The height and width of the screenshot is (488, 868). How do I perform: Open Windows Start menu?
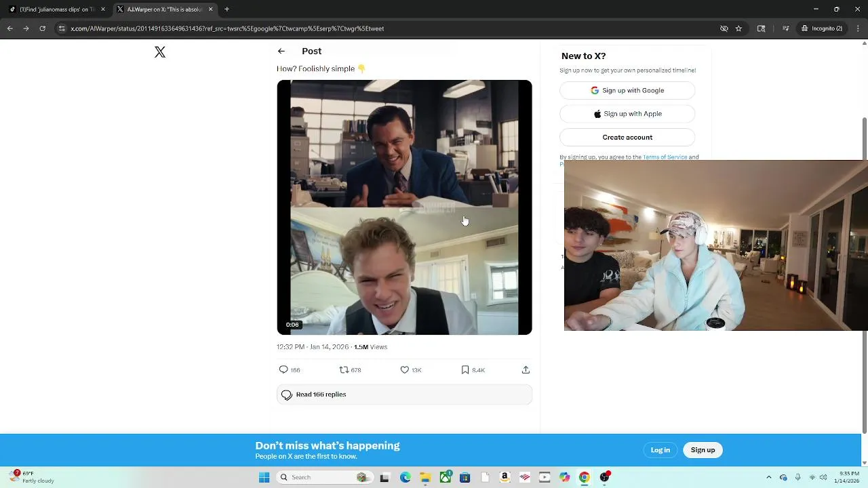[264, 477]
